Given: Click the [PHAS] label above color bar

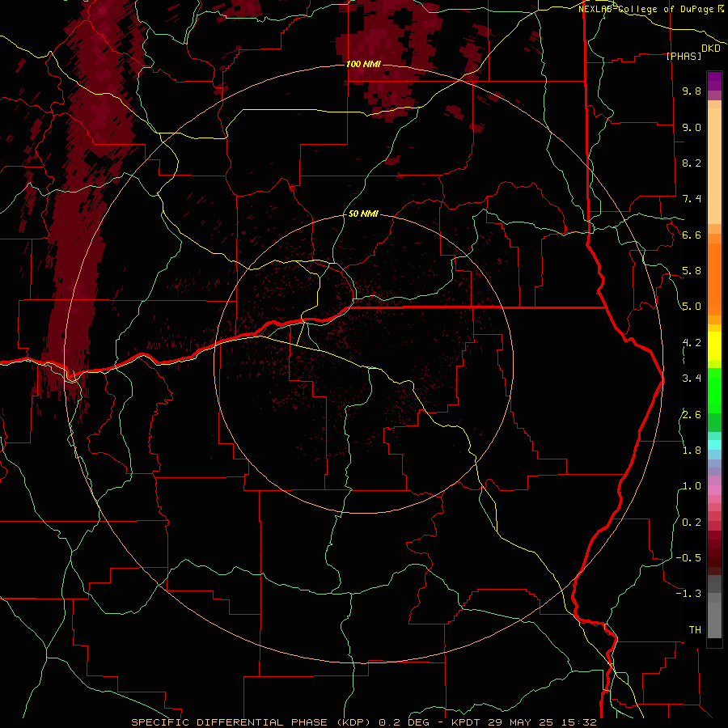Looking at the screenshot, I should coord(684,56).
